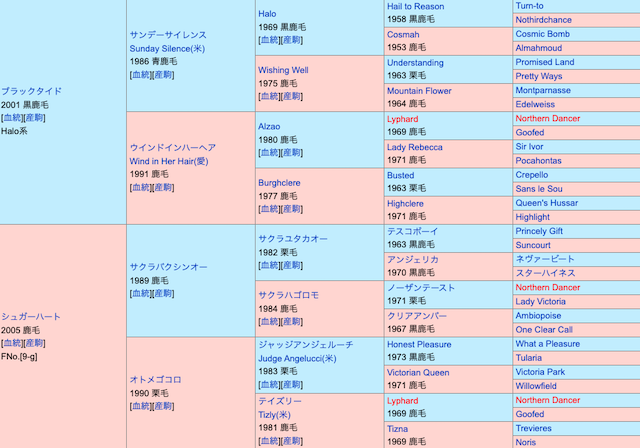Select the Burghclere link
Image resolution: width=640 pixels, height=448 pixels.
pyautogui.click(x=279, y=183)
